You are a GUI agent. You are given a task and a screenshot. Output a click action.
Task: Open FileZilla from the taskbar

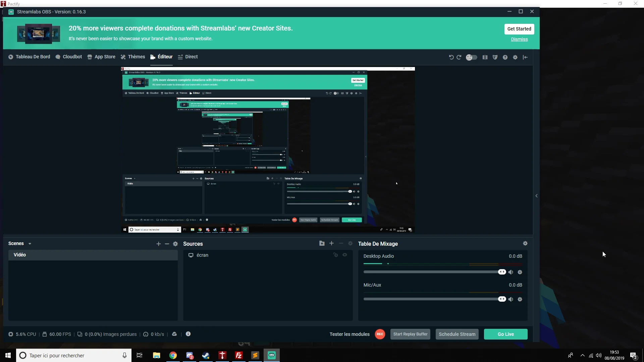[x=238, y=355]
